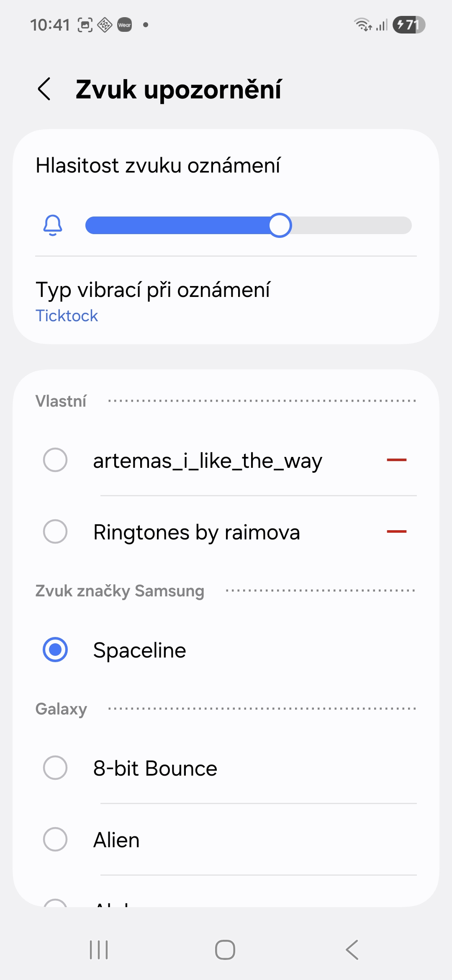452x980 pixels.
Task: Tap the Vlastní section header
Action: (x=61, y=401)
